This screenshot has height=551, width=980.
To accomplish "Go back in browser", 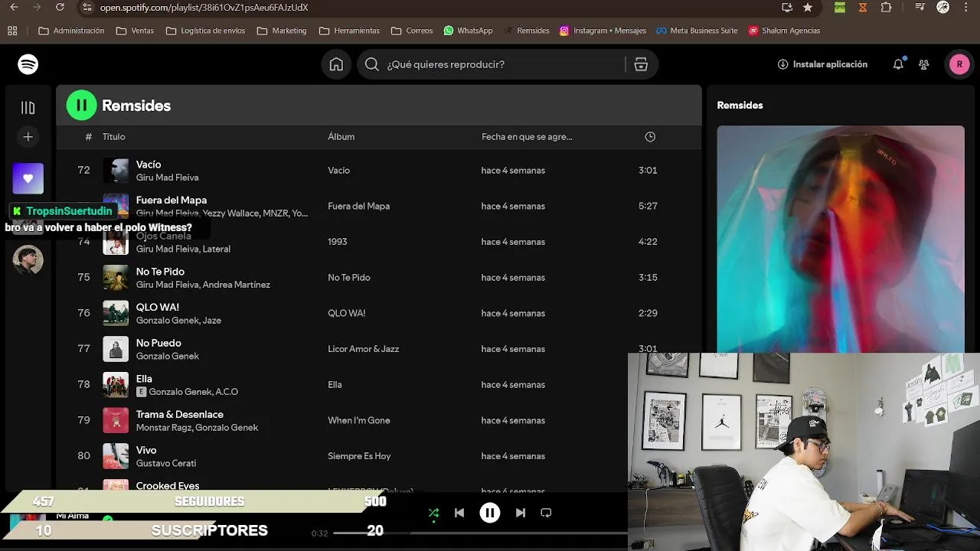I will 14,8.
